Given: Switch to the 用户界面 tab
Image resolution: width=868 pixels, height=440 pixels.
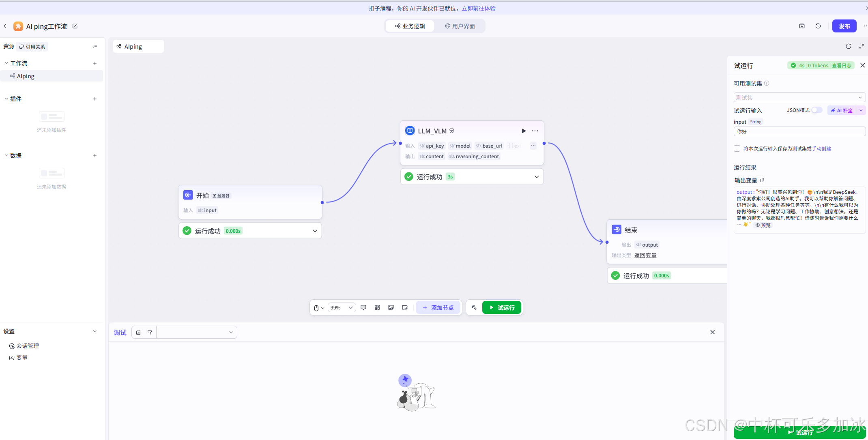Looking at the screenshot, I should click(x=460, y=26).
